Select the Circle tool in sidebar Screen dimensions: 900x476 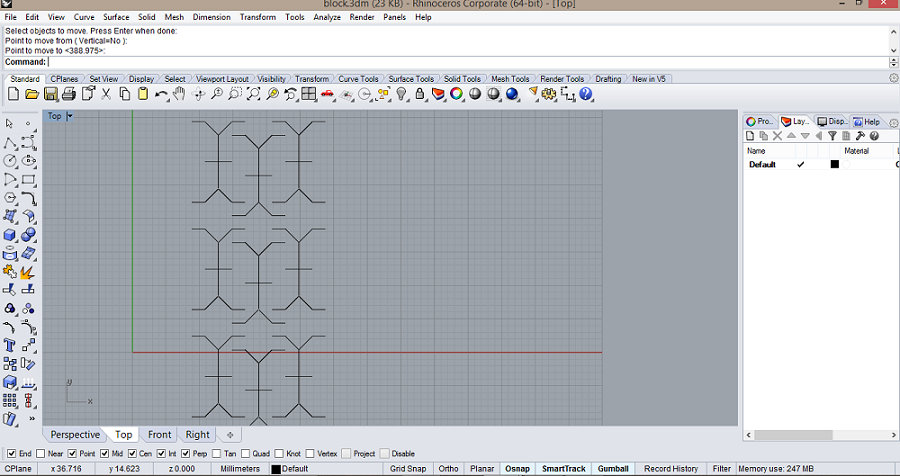click(x=9, y=161)
